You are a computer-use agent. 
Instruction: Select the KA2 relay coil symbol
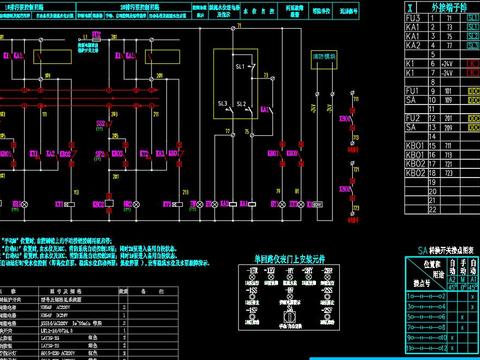[x=233, y=204]
